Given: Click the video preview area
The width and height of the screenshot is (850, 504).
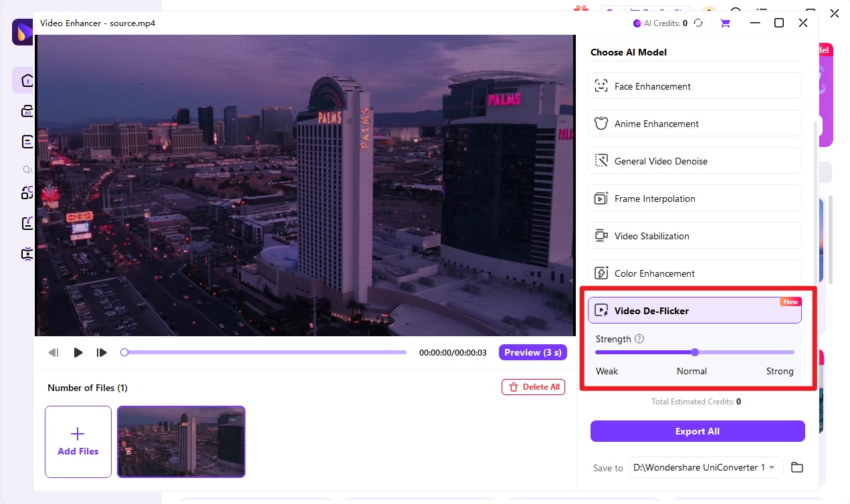Looking at the screenshot, I should tap(305, 185).
